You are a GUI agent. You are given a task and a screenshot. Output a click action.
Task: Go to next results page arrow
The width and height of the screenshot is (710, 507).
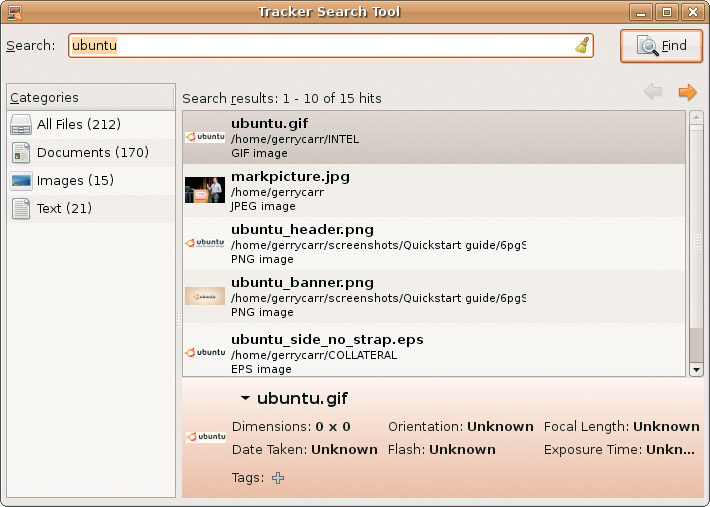pos(687,92)
